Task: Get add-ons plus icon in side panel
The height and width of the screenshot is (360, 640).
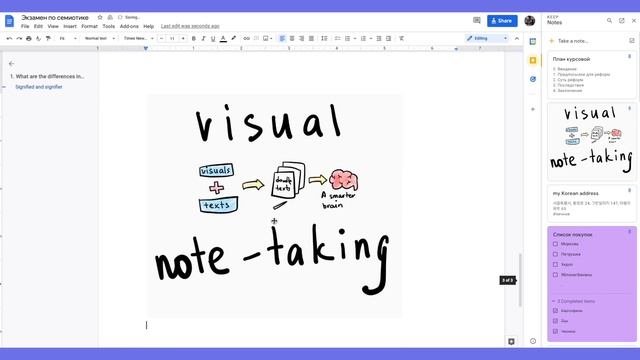Action: 533,109
